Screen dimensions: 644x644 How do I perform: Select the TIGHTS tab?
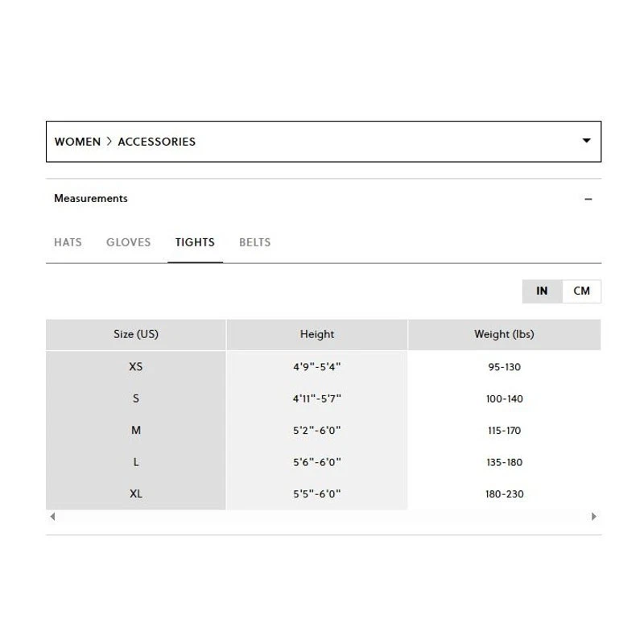coord(195,242)
